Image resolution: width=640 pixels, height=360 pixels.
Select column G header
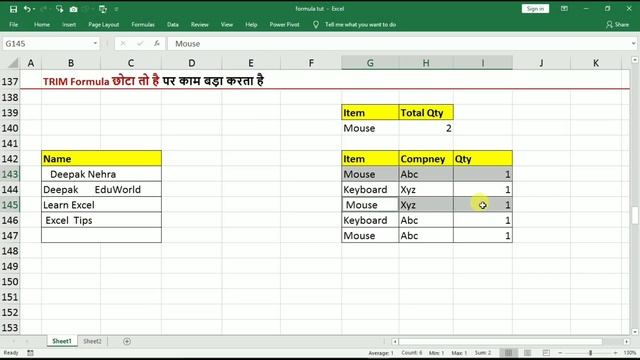(x=370, y=63)
